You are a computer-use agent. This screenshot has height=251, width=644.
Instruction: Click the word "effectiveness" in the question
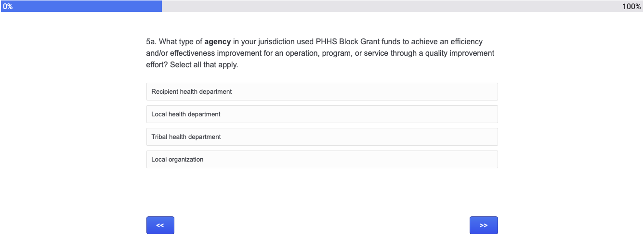click(192, 53)
